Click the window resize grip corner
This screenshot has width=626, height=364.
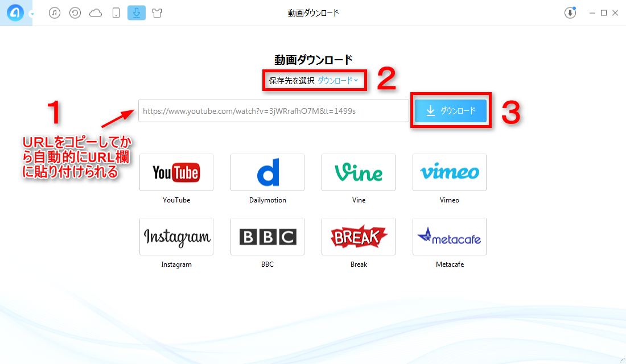click(x=622, y=360)
